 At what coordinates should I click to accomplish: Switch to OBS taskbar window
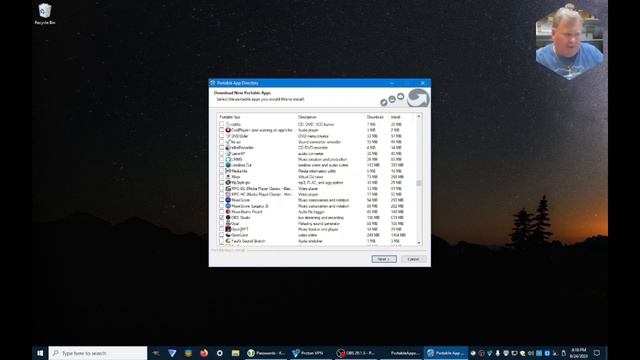[x=356, y=353]
